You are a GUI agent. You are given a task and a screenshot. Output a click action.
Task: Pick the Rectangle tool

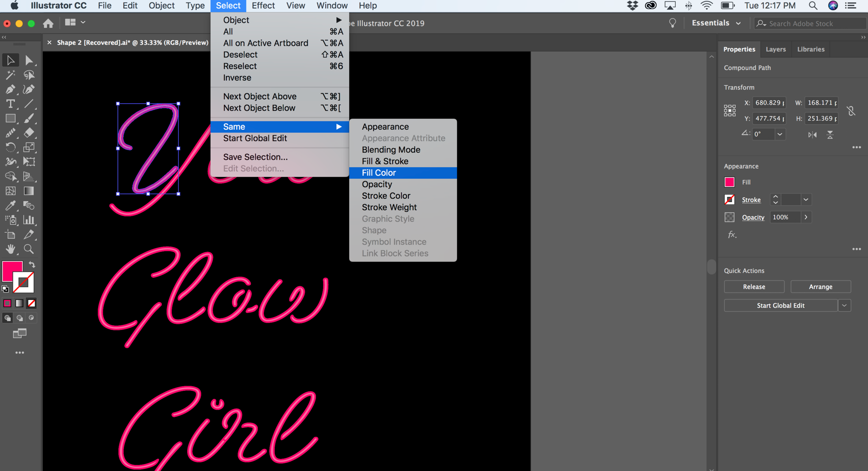(10, 118)
